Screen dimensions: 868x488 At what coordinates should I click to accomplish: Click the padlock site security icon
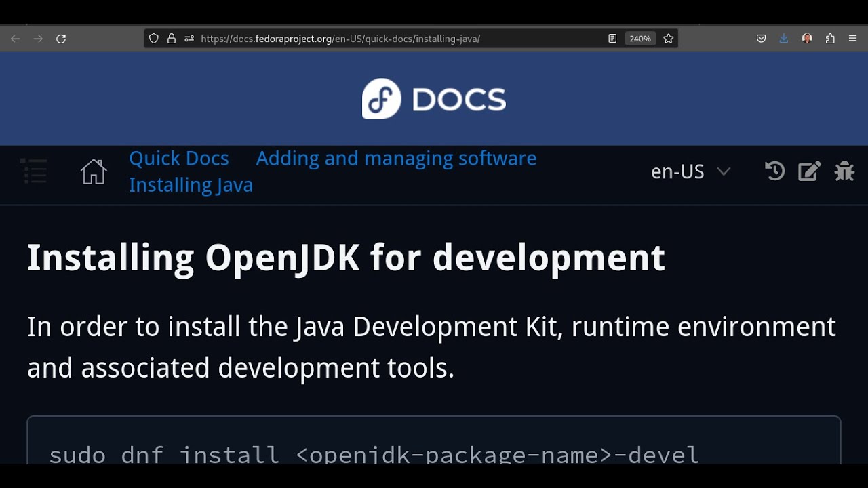(172, 39)
